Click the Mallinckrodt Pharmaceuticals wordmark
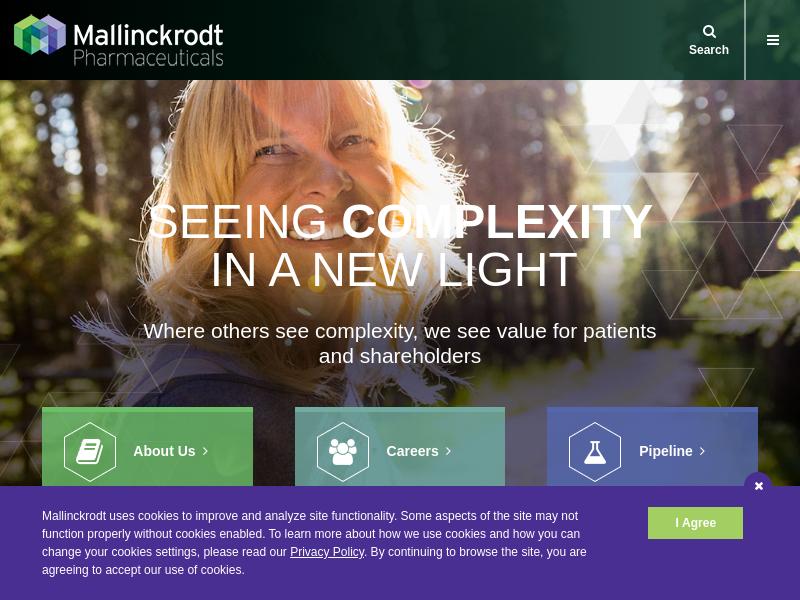This screenshot has width=800, height=600. pyautogui.click(x=148, y=45)
